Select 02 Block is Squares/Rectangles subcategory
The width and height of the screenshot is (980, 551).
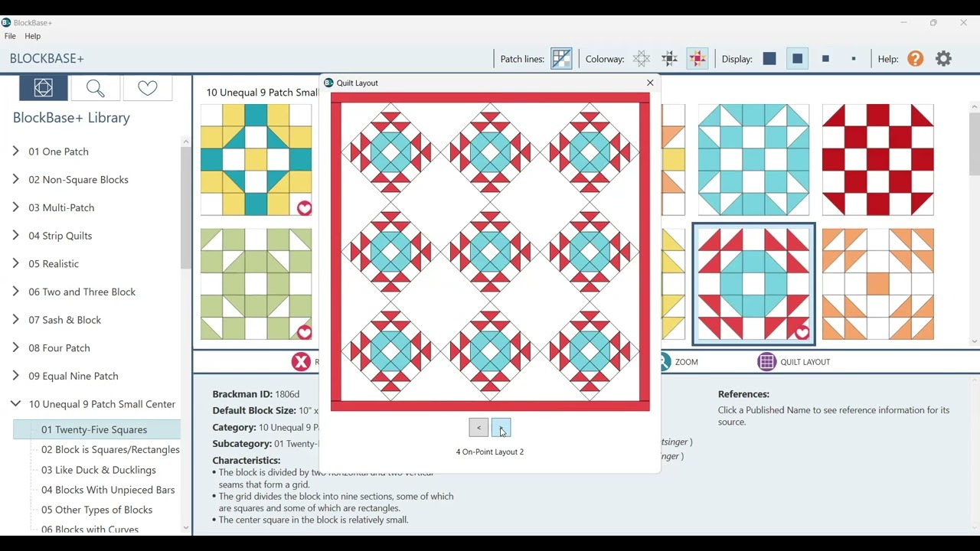point(110,450)
